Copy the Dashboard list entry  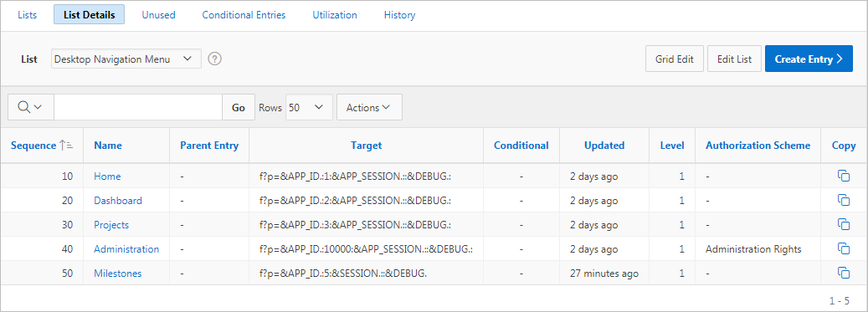point(843,200)
